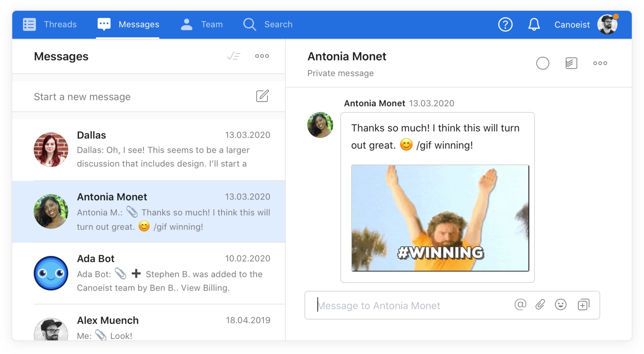The height and width of the screenshot is (354, 644).
Task: Open conversation more options menu
Action: (600, 63)
